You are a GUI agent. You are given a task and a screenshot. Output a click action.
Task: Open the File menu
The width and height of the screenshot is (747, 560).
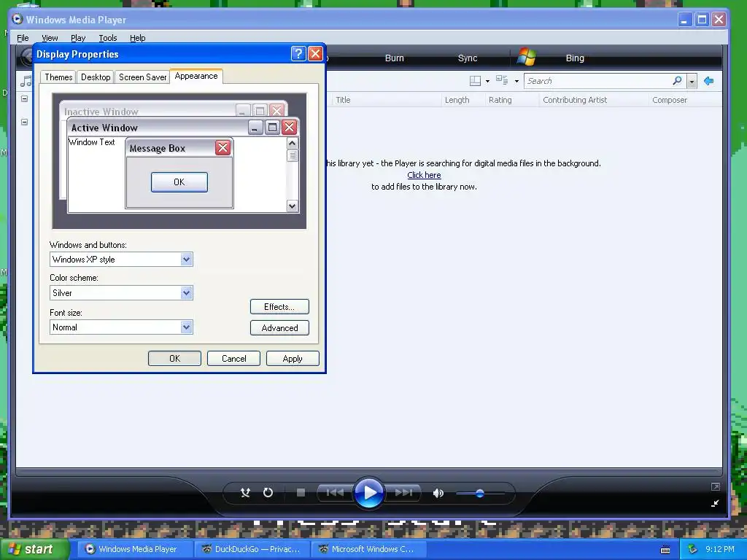(23, 38)
